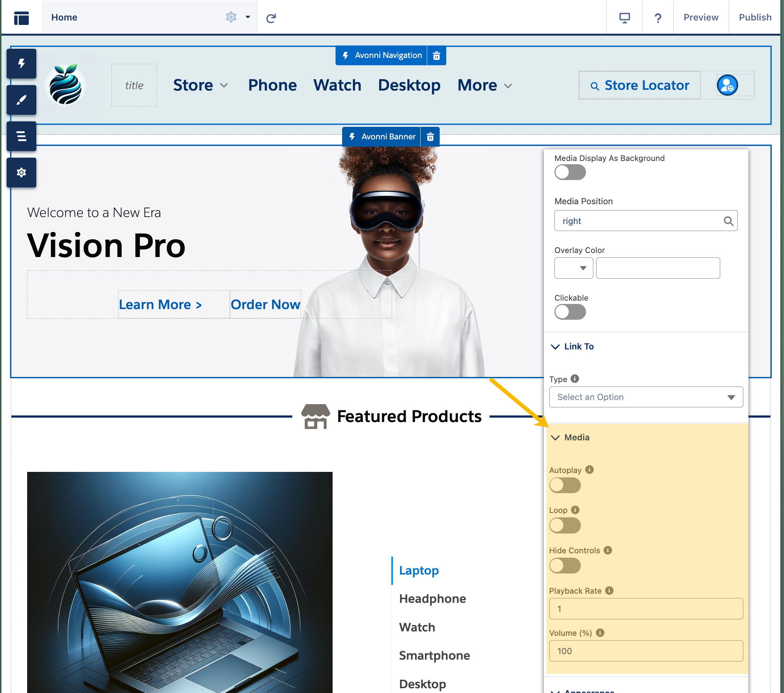Click the Publish button
This screenshot has height=693, width=784.
(x=754, y=18)
